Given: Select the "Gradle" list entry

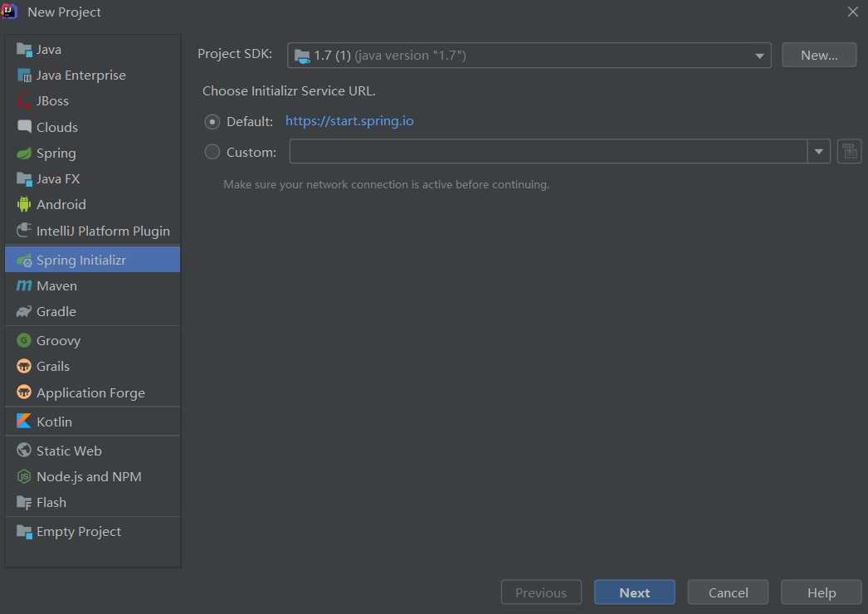Looking at the screenshot, I should click(92, 312).
